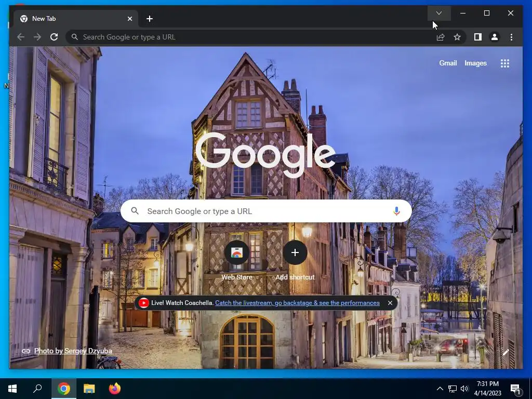Open the Google apps grid

(x=505, y=63)
